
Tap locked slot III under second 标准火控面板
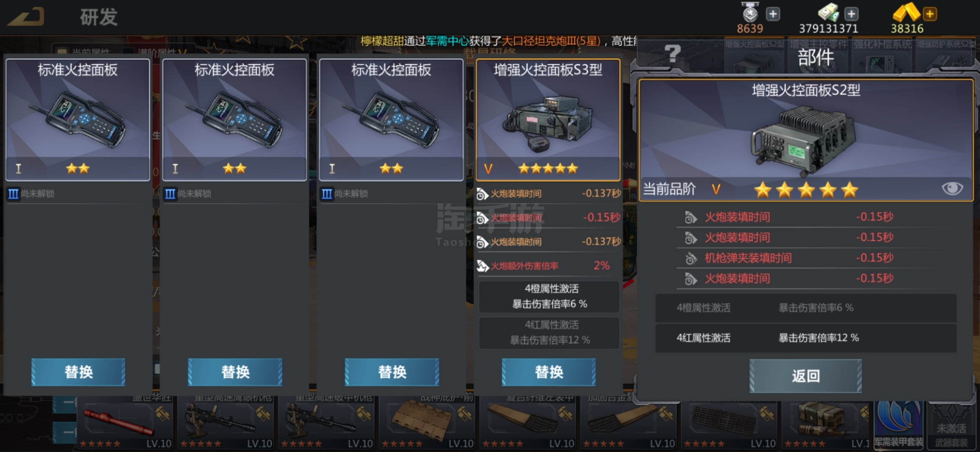188,194
